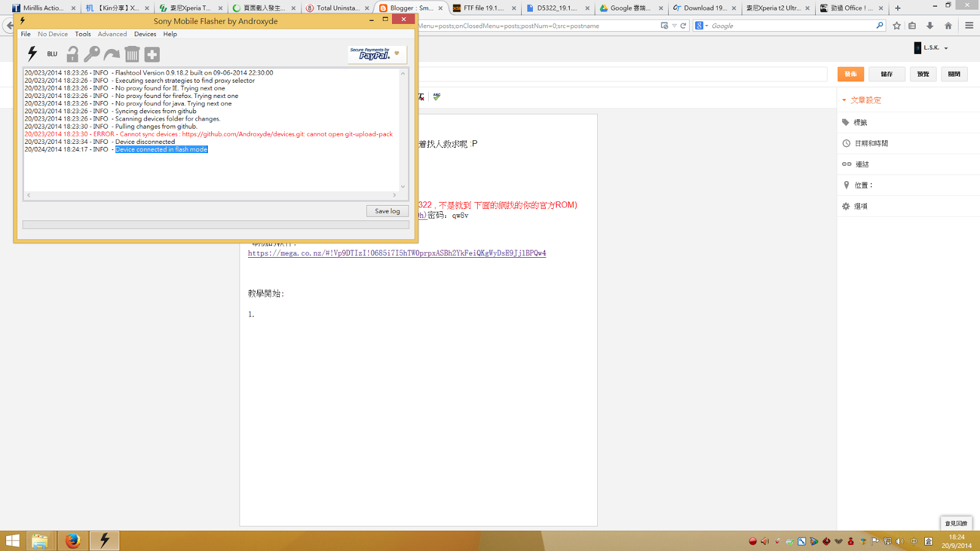
Task: Click the Flashtool taskbar icon
Action: (105, 541)
